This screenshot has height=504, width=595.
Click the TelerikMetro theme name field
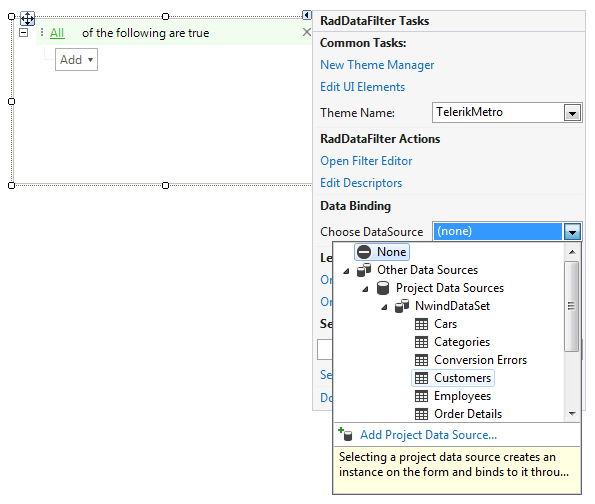pyautogui.click(x=498, y=112)
